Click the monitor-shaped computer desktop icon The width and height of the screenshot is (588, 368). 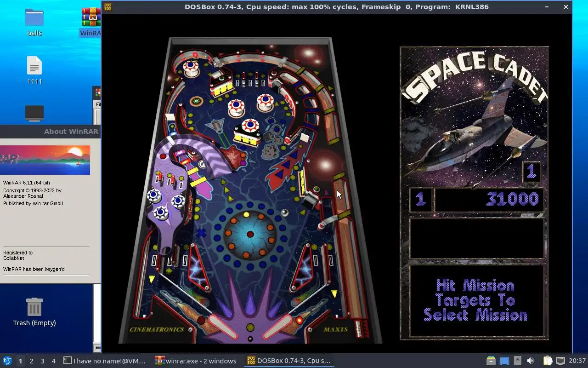pos(34,113)
